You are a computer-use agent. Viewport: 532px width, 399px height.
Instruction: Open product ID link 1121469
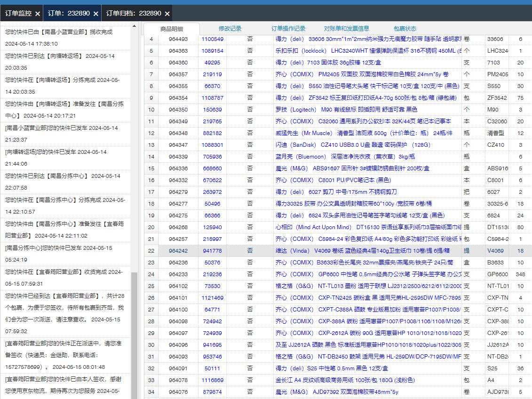[213, 298]
